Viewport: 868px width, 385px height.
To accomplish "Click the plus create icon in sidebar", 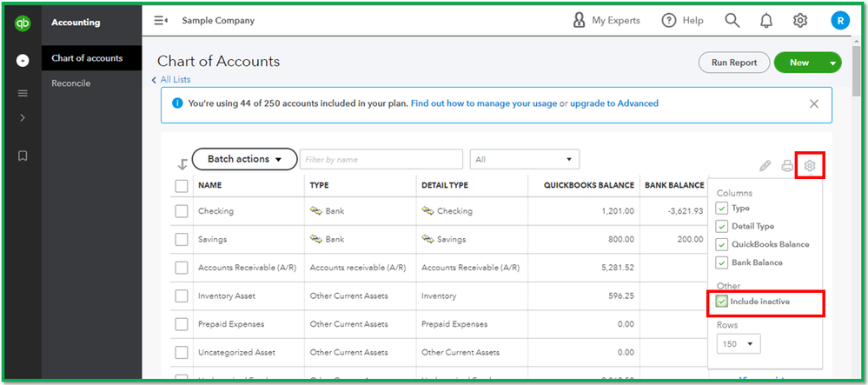I will tap(23, 61).
